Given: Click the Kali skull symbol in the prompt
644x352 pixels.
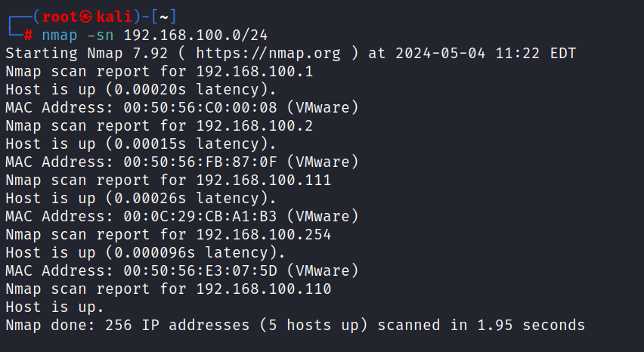Looking at the screenshot, I should (x=86, y=17).
